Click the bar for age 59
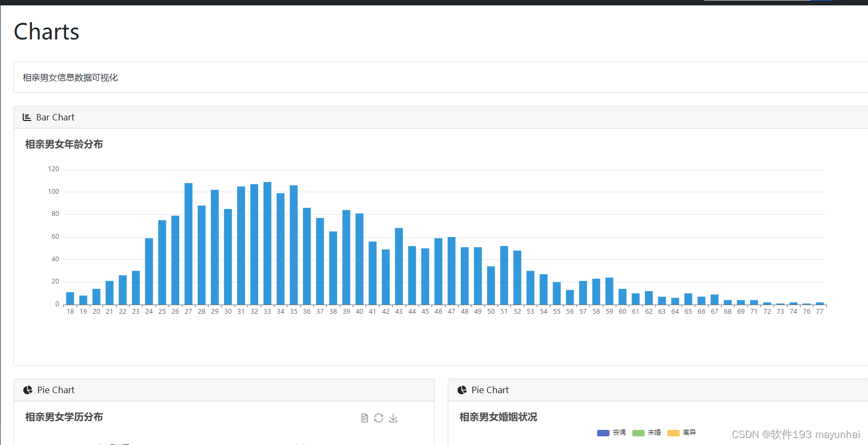868x445 pixels. pos(609,291)
